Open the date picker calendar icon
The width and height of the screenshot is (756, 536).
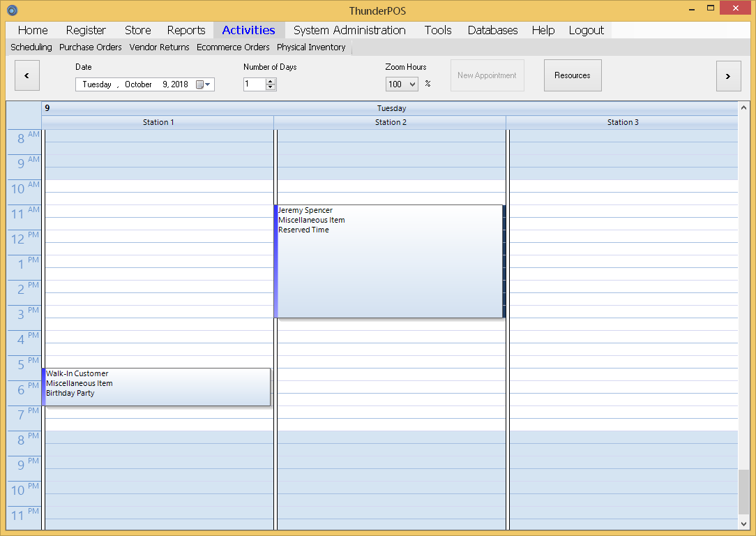pyautogui.click(x=199, y=84)
